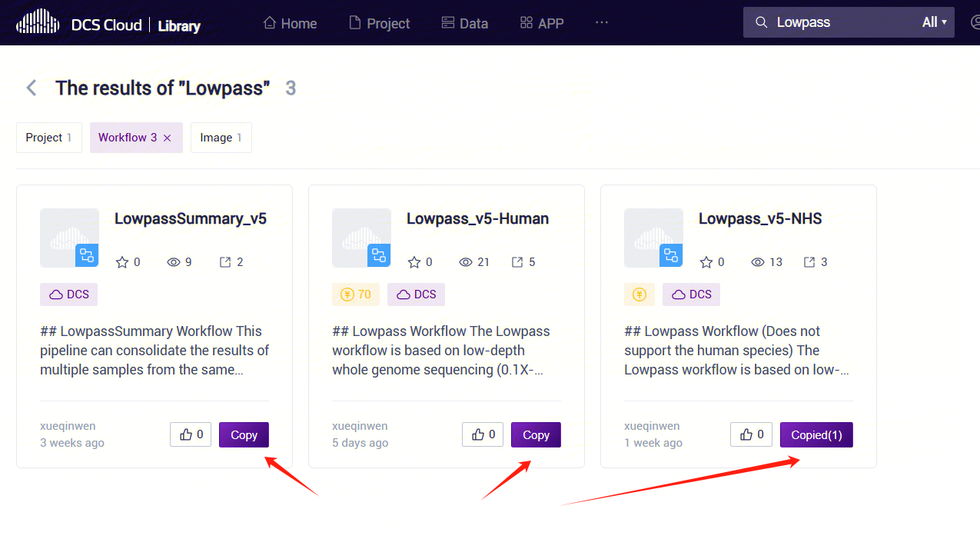Click the back arrow beside results title

point(32,88)
